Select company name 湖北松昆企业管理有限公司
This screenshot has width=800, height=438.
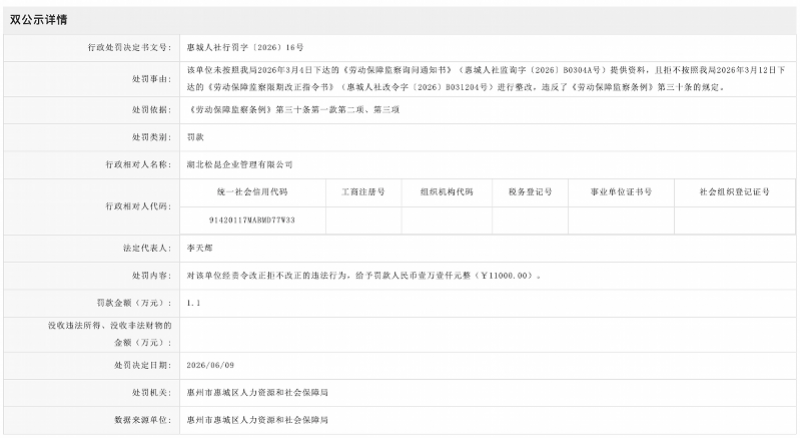tap(240, 165)
